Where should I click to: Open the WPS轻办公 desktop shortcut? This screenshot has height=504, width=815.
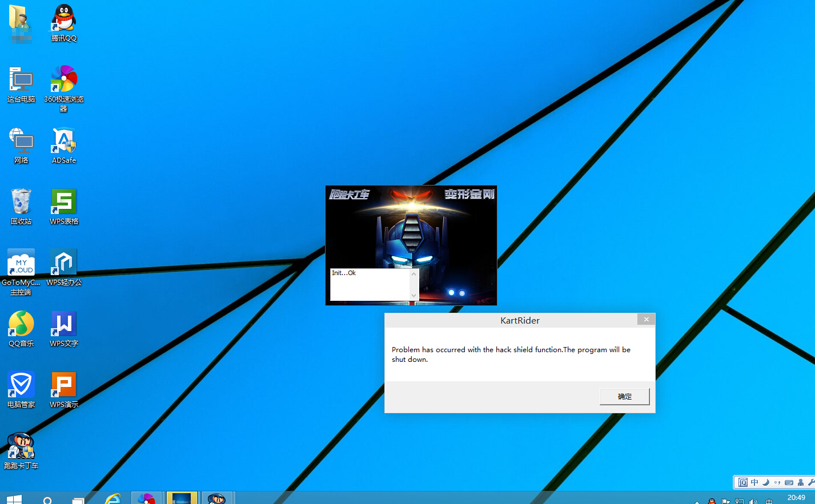click(64, 267)
